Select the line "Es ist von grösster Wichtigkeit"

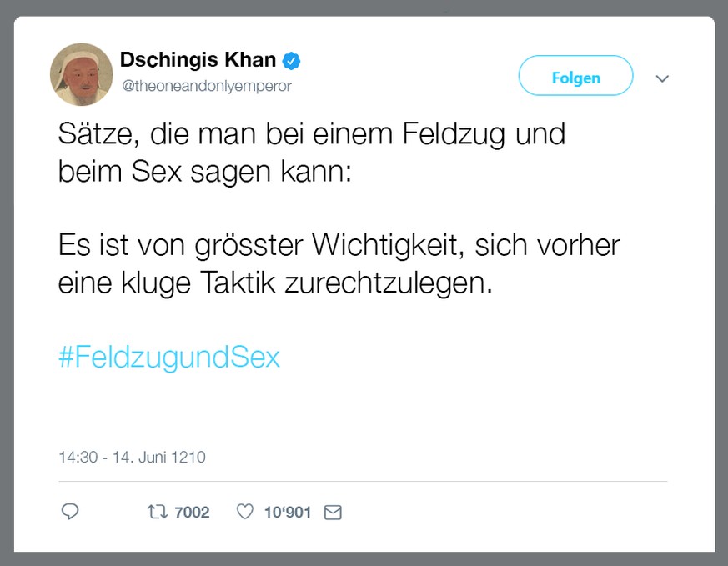coord(339,245)
